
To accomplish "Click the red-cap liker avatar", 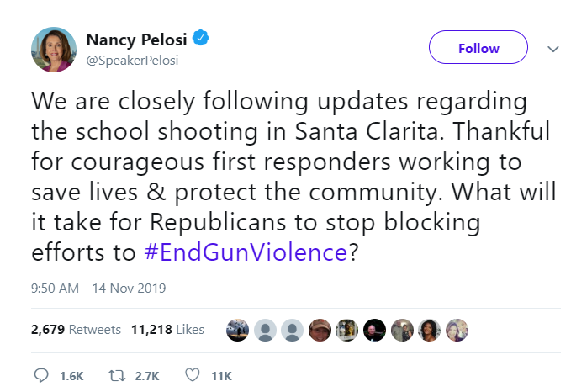I will [x=320, y=330].
